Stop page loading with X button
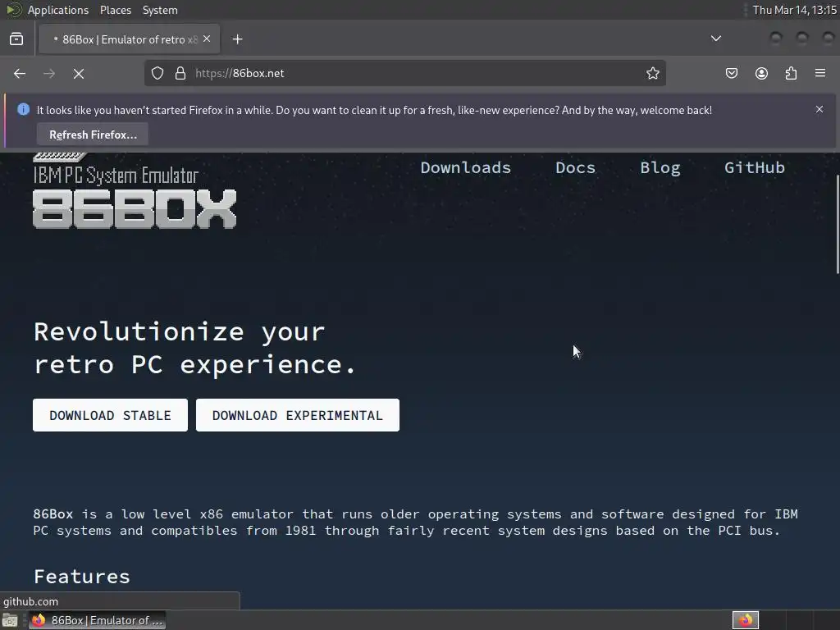Image resolution: width=840 pixels, height=630 pixels. coord(79,73)
